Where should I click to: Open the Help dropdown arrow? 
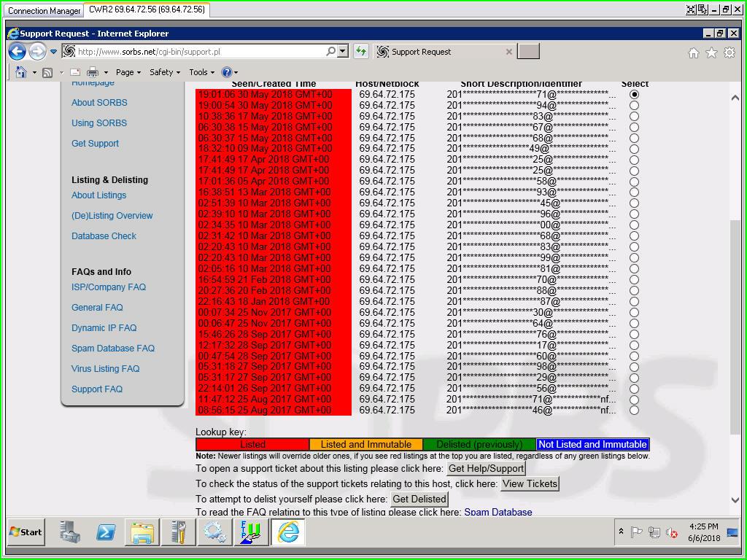[x=236, y=73]
